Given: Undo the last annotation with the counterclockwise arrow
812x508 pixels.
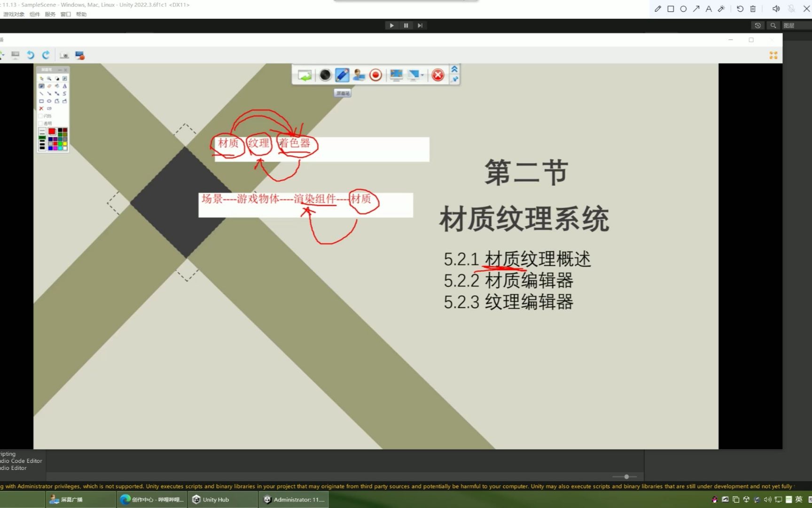Looking at the screenshot, I should [x=740, y=8].
